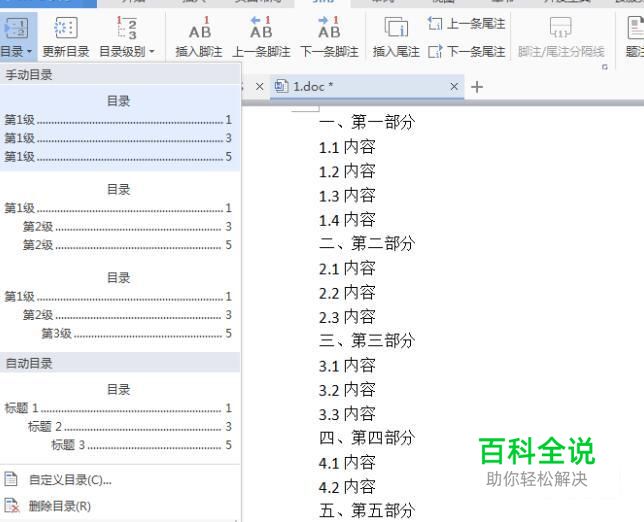The image size is (644, 522).
Task: Click the line 1.2 内容
Action: (347, 171)
